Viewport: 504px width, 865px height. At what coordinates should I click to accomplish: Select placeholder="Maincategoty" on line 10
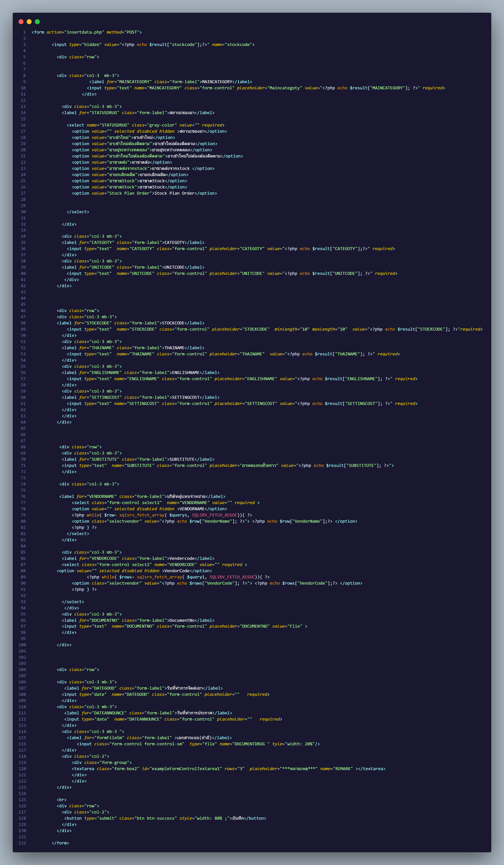coord(269,88)
